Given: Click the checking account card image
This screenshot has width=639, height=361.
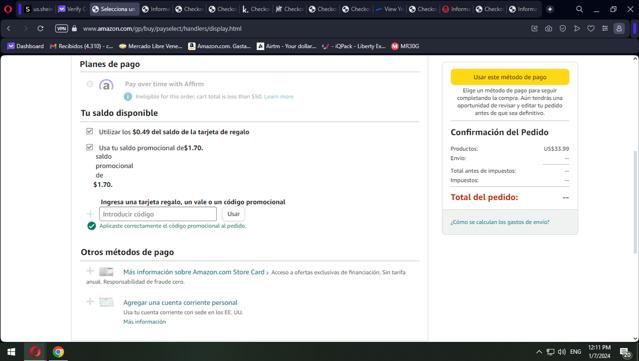Looking at the screenshot, I should click(x=106, y=302).
